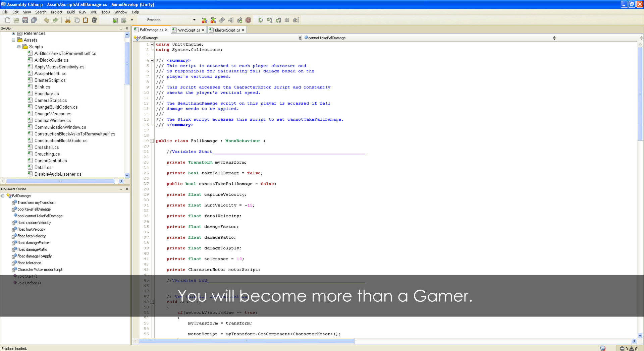Click the Debug Application gears icon

[239, 20]
